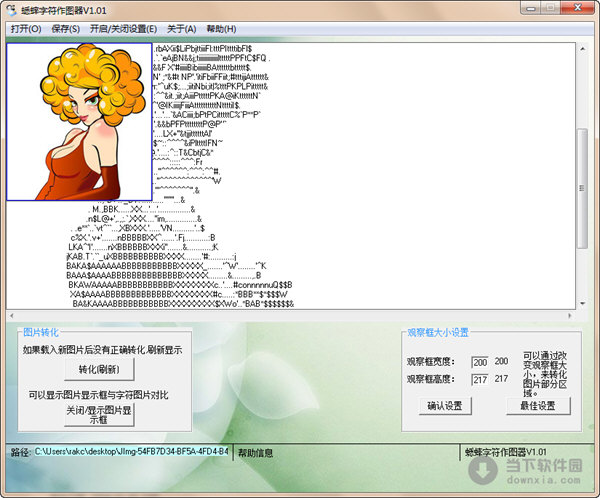This screenshot has height=498, width=600.
Task: Click the 图片转化 group label
Action: [41, 332]
